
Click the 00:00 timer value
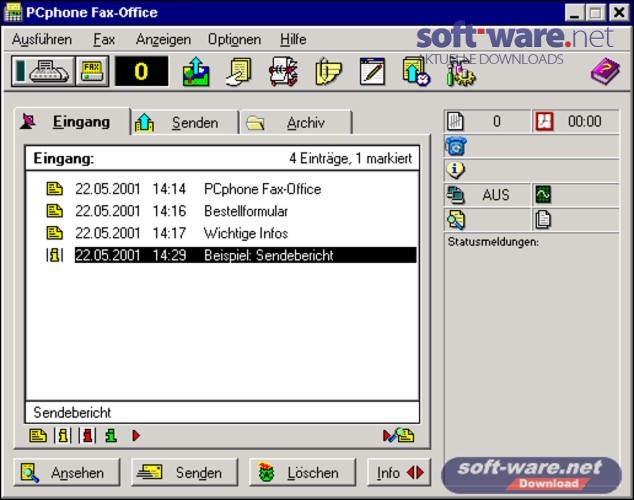click(x=585, y=121)
